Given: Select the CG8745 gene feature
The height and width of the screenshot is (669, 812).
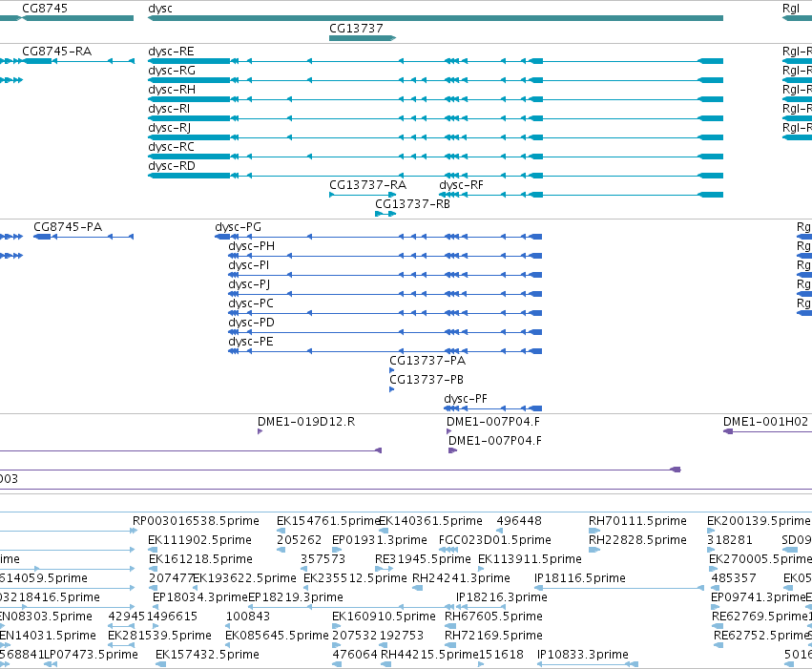Looking at the screenshot, I should click(x=77, y=18).
